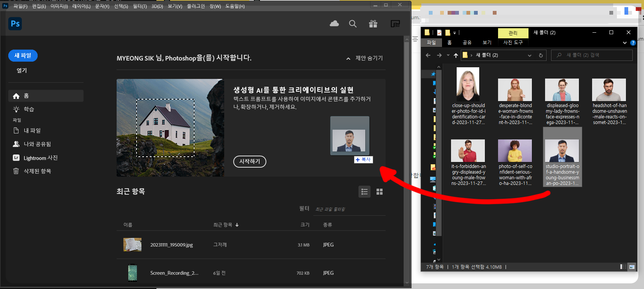
Task: Open the What's New gift icon
Action: pos(373,24)
